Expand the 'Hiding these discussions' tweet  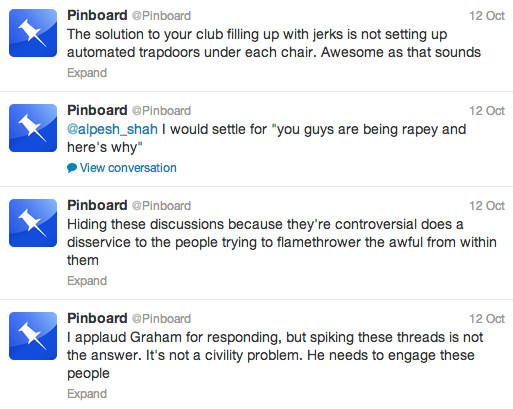[x=87, y=281]
